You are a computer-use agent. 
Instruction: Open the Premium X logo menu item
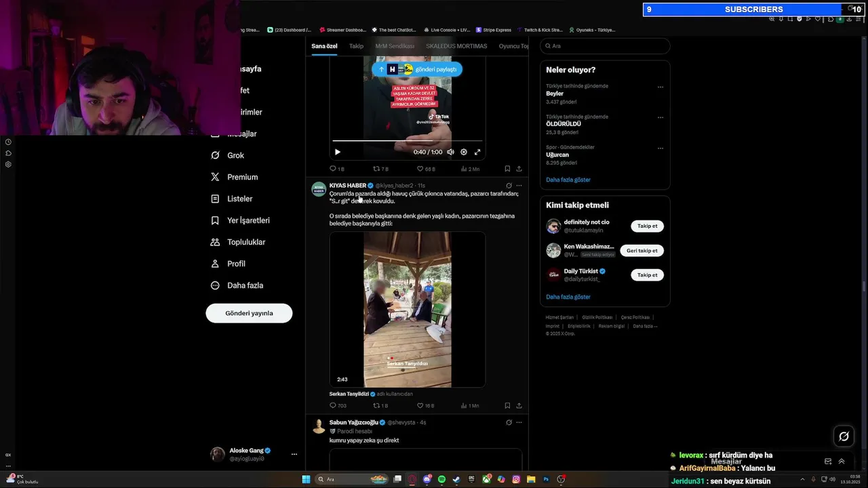234,177
